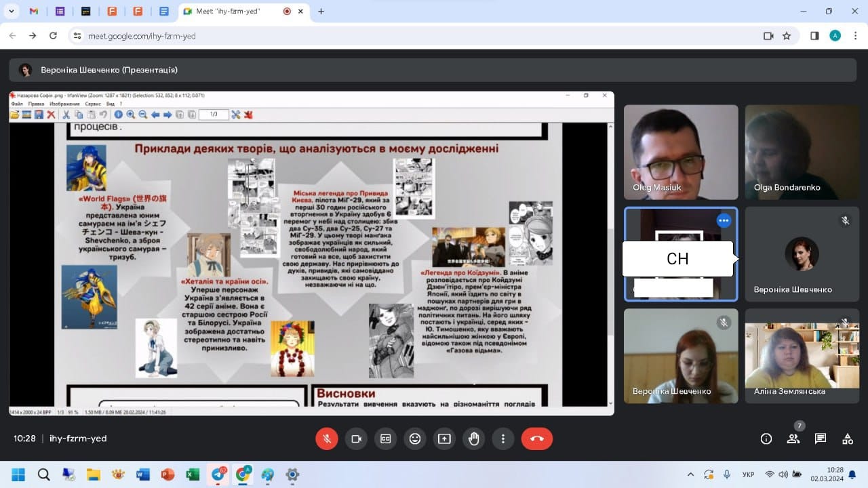Open Chrome's tab search dropdown arrow
Image resolution: width=868 pixels, height=488 pixels.
(x=12, y=12)
